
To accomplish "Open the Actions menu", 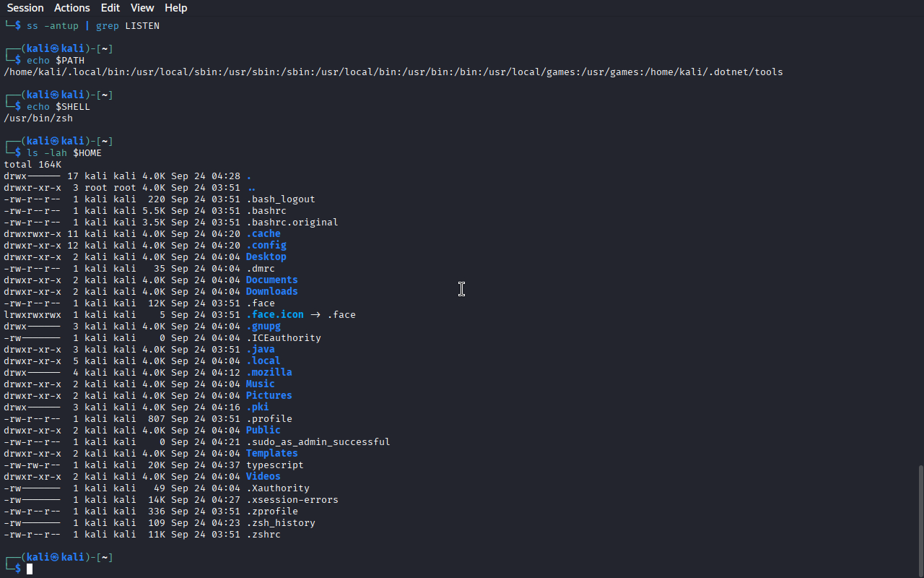I will pos(72,8).
